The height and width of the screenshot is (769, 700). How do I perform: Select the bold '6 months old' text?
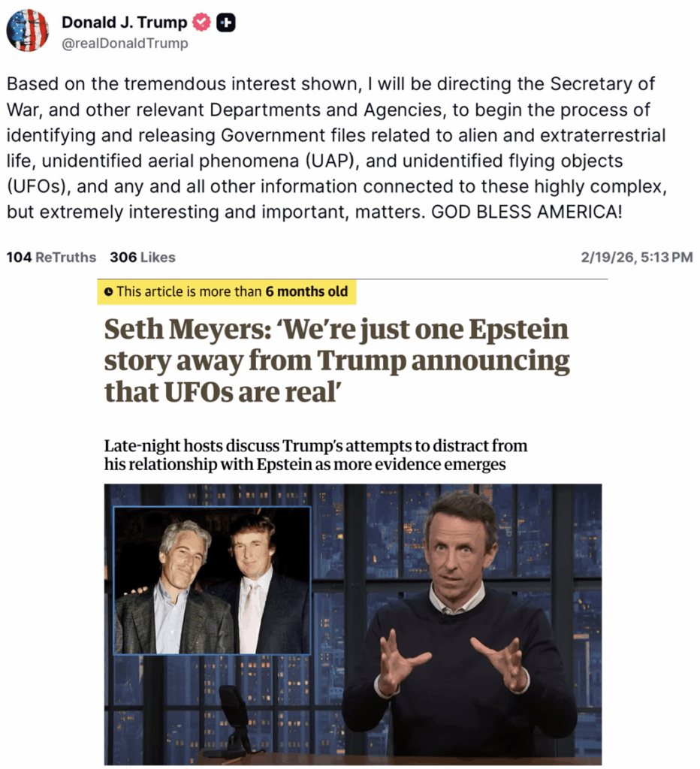click(x=306, y=292)
